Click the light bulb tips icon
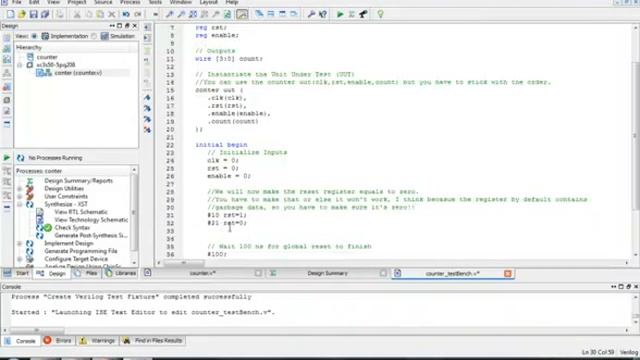640x360 pixels. point(380,14)
